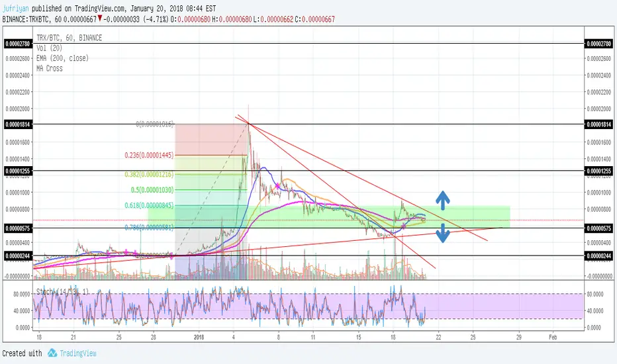Click the 0.0000 Stoch level on right axis
This screenshot has height=364, width=617.
point(593,328)
